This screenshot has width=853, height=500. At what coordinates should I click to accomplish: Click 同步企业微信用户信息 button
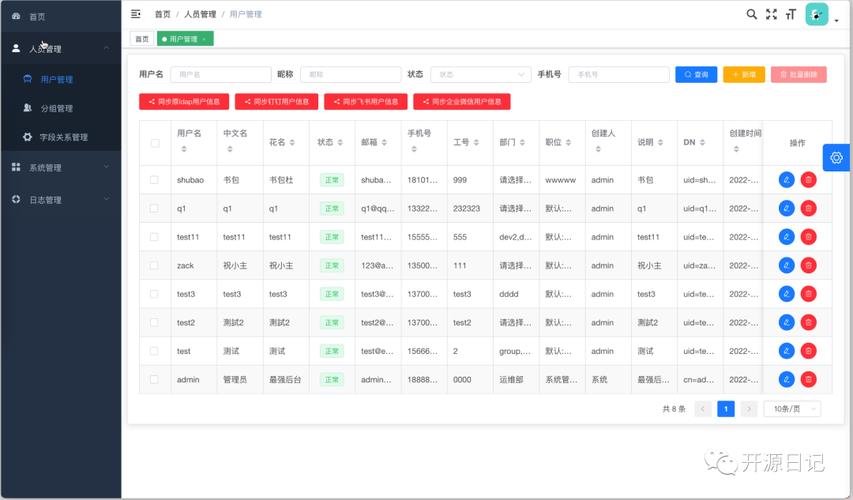coord(462,102)
